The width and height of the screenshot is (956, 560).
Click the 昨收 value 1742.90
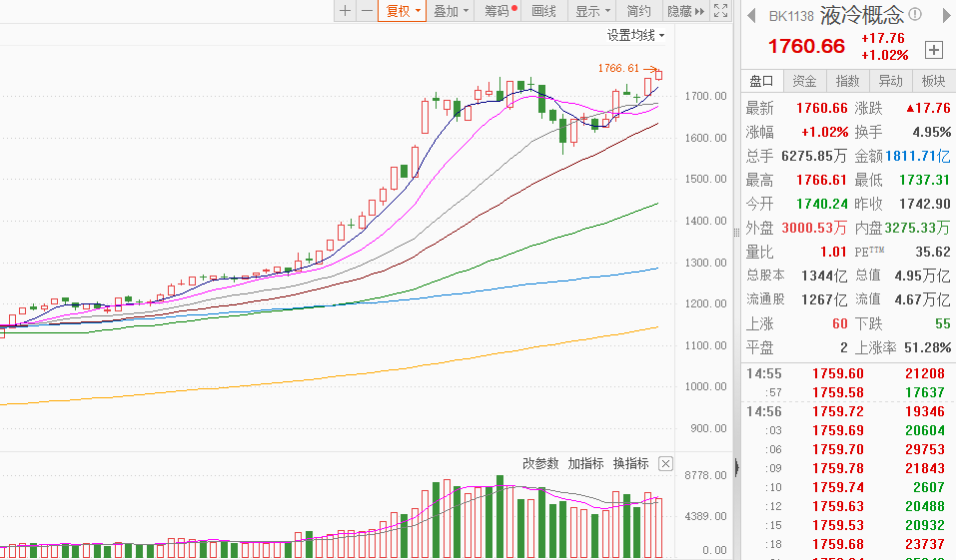point(924,204)
